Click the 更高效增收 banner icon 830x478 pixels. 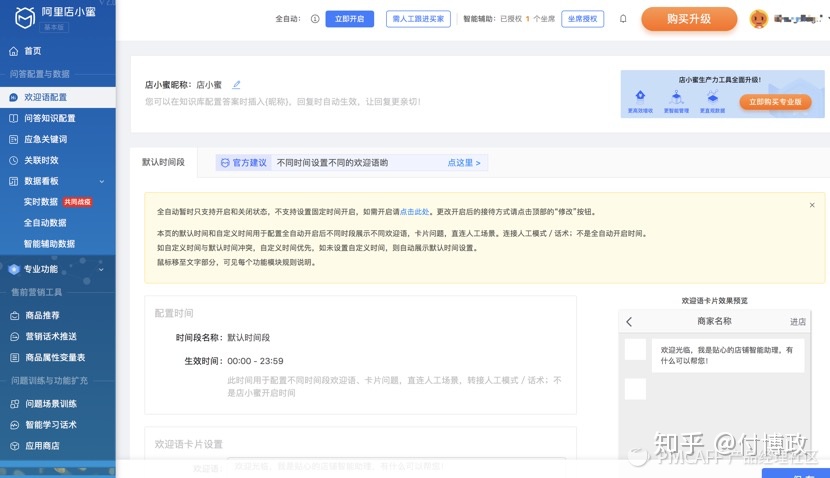coord(640,96)
